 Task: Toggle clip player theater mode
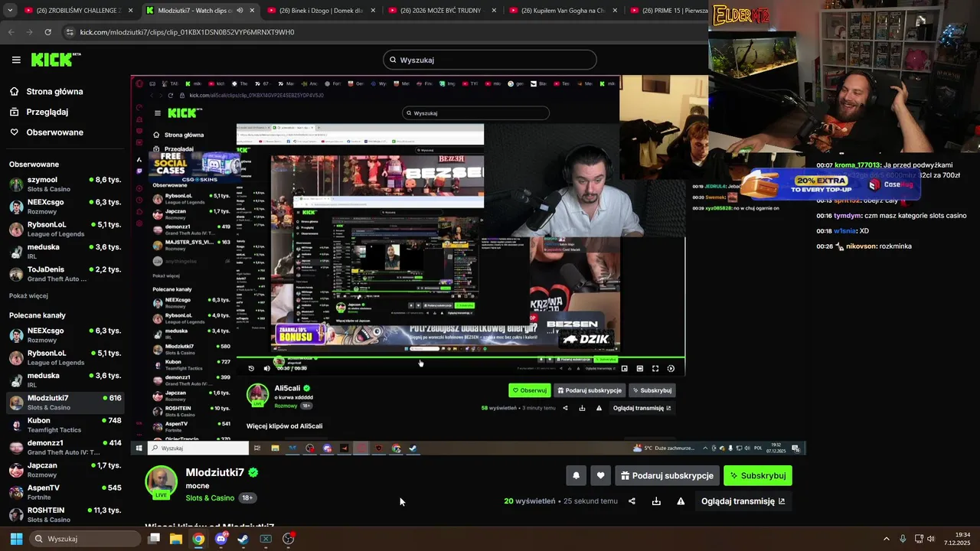click(x=640, y=368)
